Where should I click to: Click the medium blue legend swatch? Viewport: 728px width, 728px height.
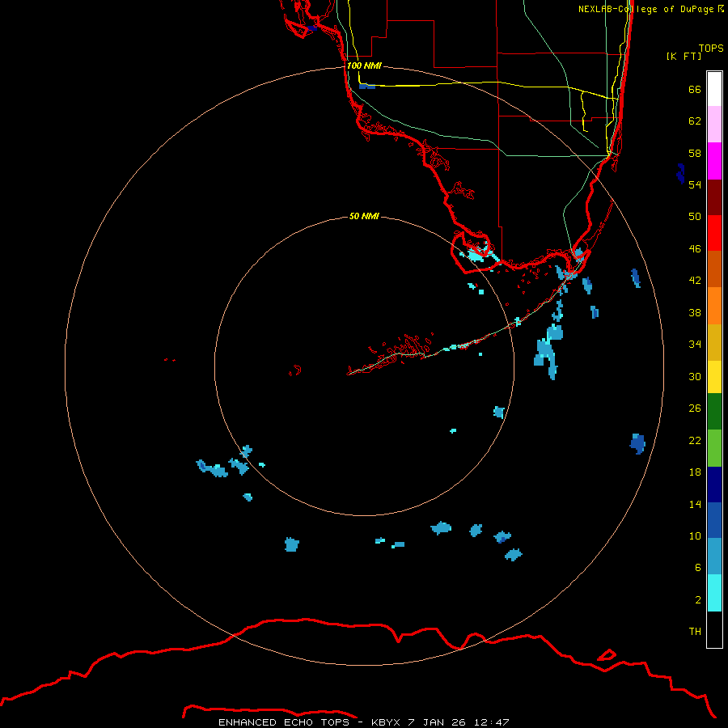click(x=714, y=520)
